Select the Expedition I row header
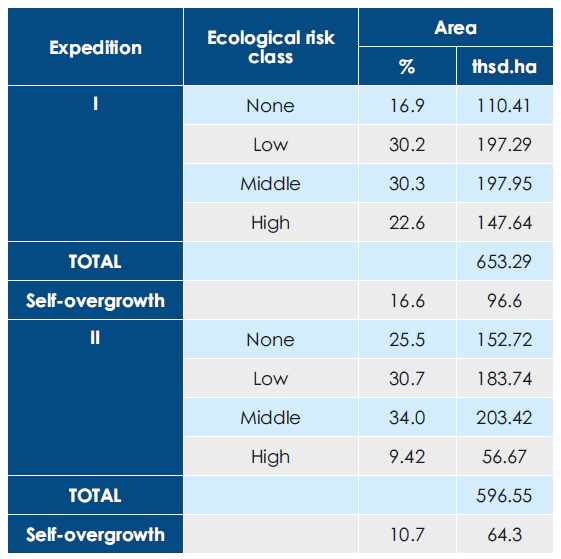 click(x=96, y=164)
